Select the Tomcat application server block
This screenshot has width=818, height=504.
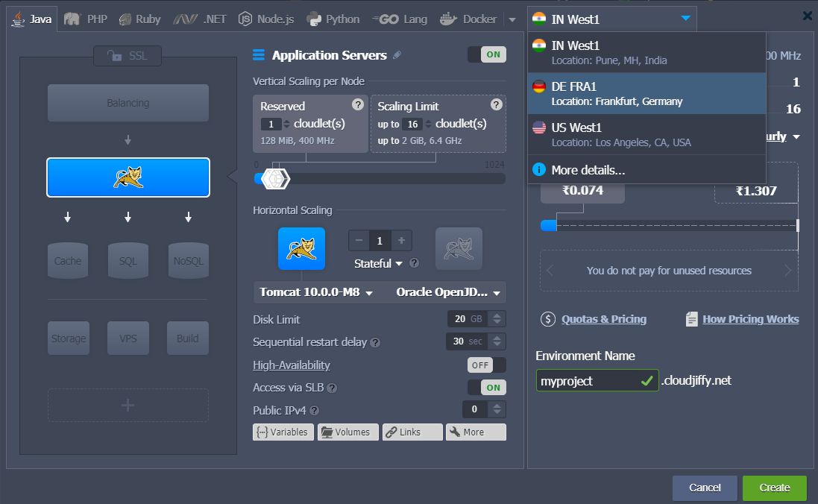click(x=128, y=177)
